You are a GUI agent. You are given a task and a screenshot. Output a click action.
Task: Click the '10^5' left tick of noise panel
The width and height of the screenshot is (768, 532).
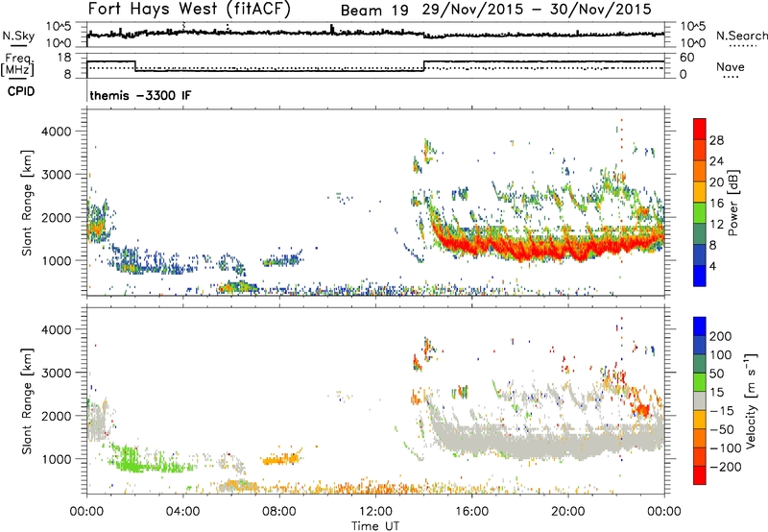click(x=59, y=27)
